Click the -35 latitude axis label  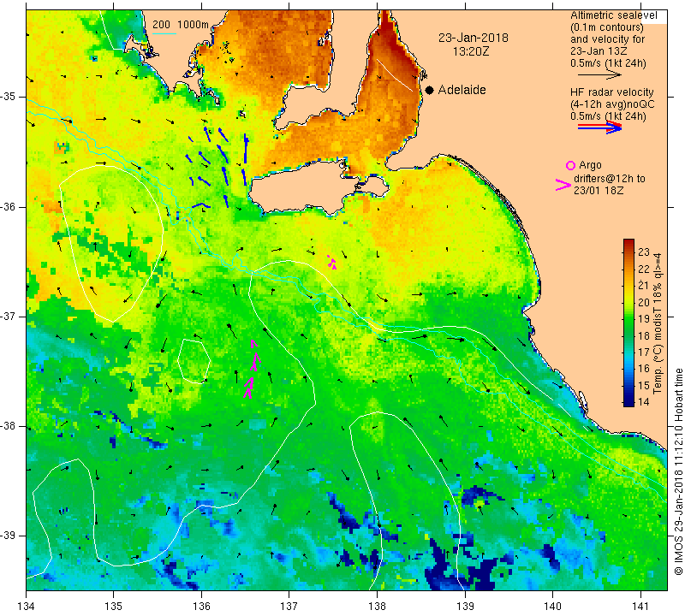pos(9,97)
